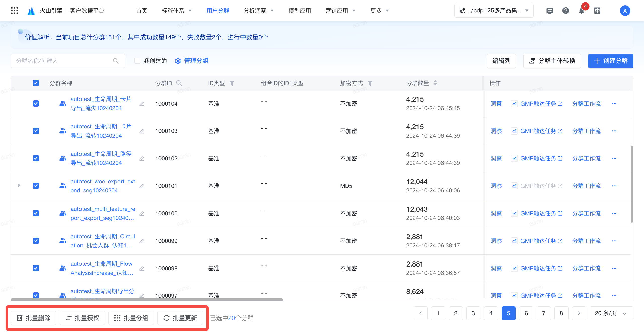Image resolution: width=644 pixels, height=332 pixels.
Task: Click the gear icon for managing groups
Action: [178, 61]
